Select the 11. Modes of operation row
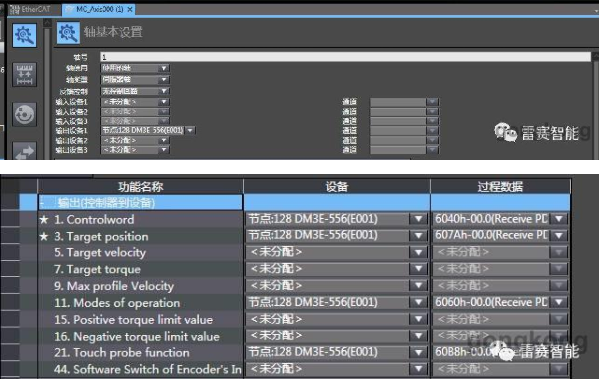Image resolution: width=600 pixels, height=379 pixels. [140, 303]
